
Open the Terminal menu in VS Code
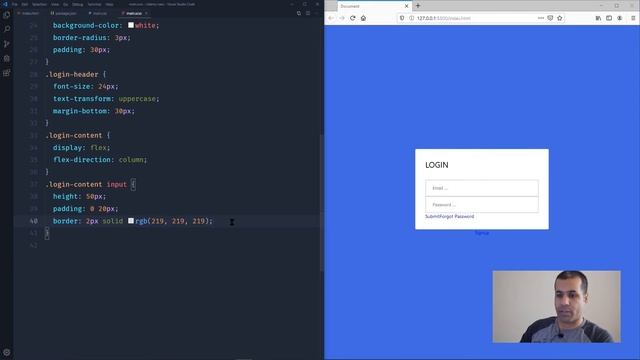click(94, 4)
